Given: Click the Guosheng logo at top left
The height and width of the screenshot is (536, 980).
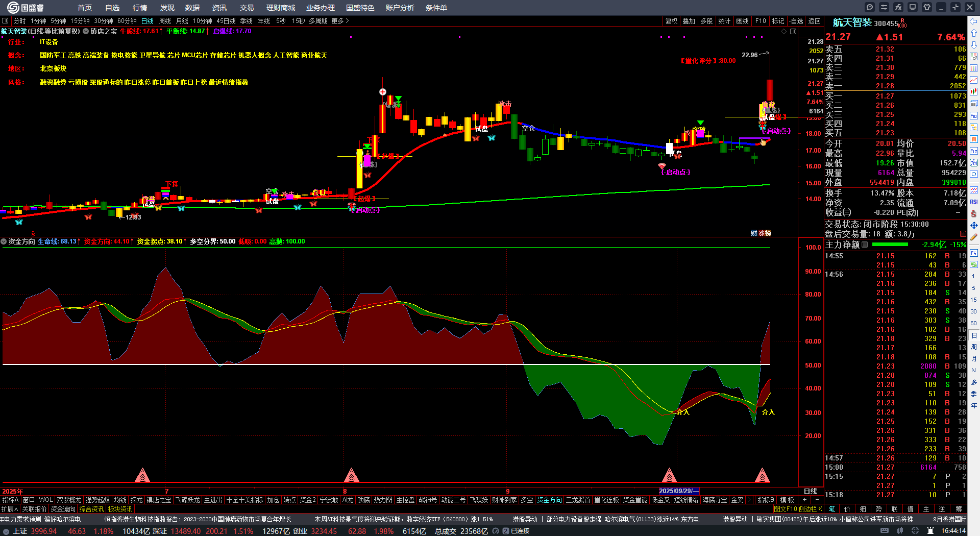Looking at the screenshot, I should pos(26,8).
